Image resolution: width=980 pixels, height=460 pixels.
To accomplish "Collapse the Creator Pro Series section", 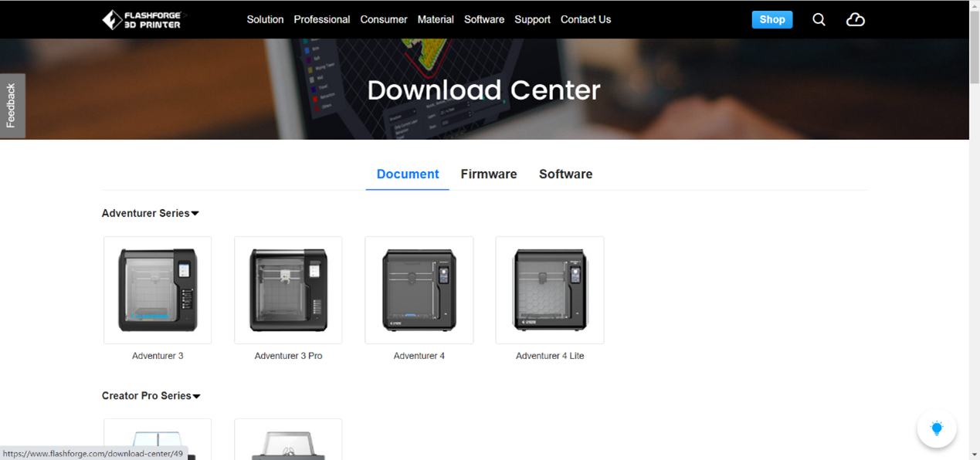I will click(x=151, y=395).
